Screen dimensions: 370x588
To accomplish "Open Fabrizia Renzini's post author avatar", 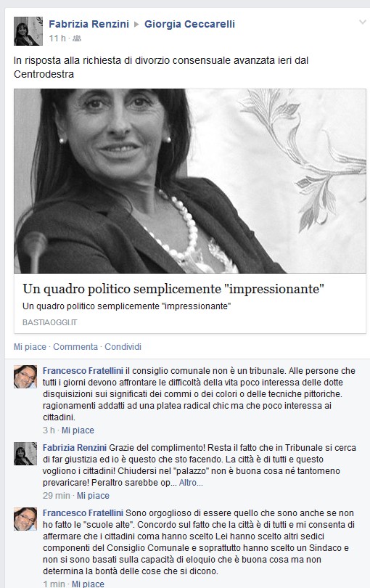I will point(28,31).
